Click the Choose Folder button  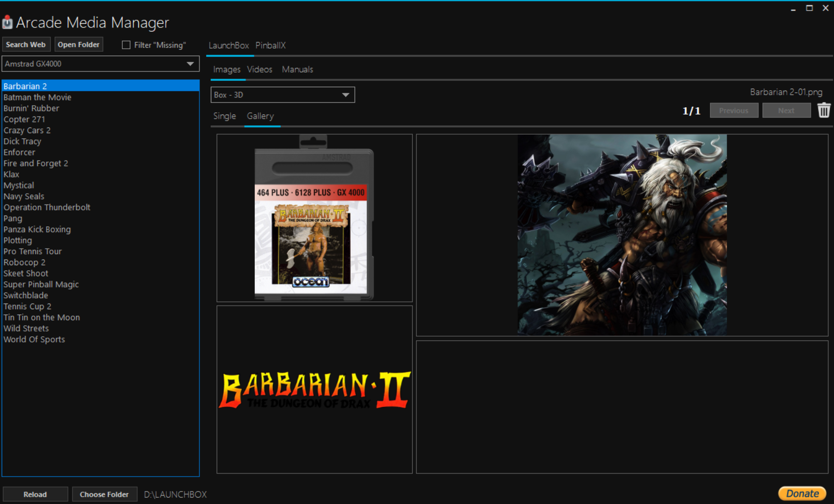point(104,494)
